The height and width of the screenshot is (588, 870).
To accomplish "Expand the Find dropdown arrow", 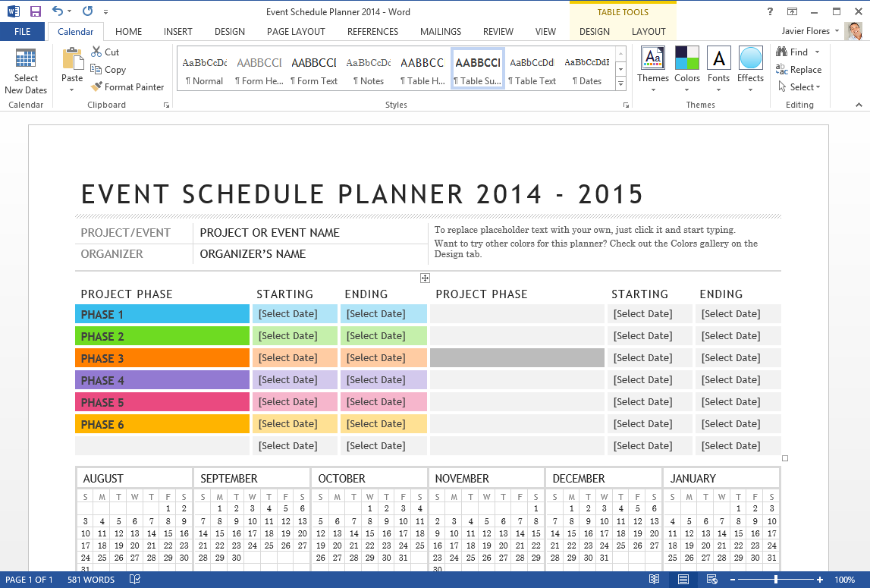I will click(x=817, y=52).
